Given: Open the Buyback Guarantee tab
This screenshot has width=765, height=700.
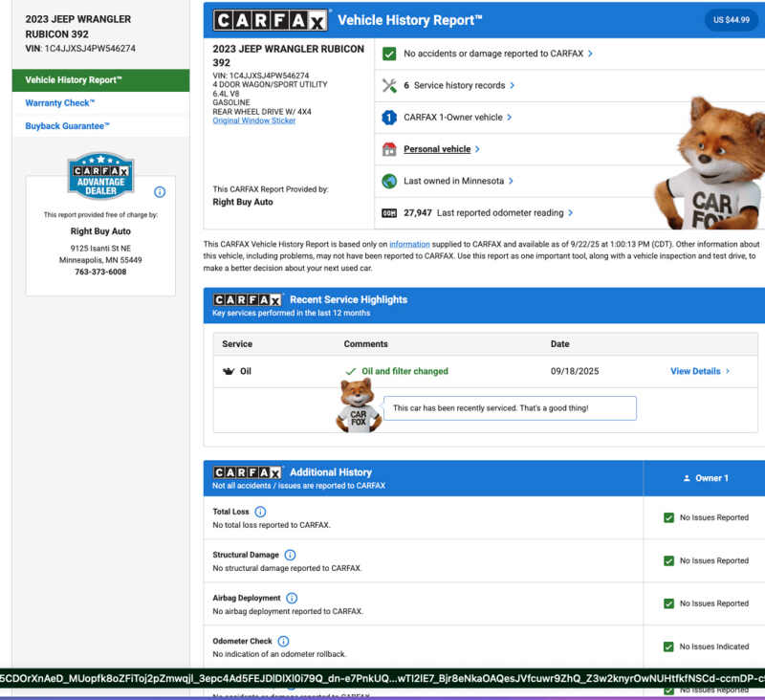Looking at the screenshot, I should click(x=67, y=126).
